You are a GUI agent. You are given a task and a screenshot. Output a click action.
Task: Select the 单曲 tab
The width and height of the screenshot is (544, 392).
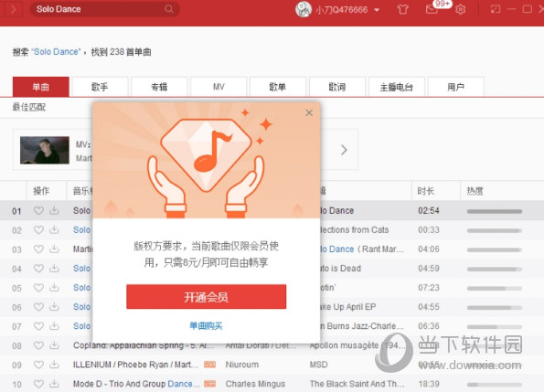[x=41, y=87]
